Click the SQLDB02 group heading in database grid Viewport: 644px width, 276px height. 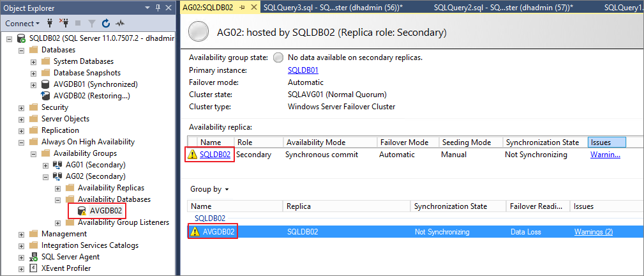[210, 218]
